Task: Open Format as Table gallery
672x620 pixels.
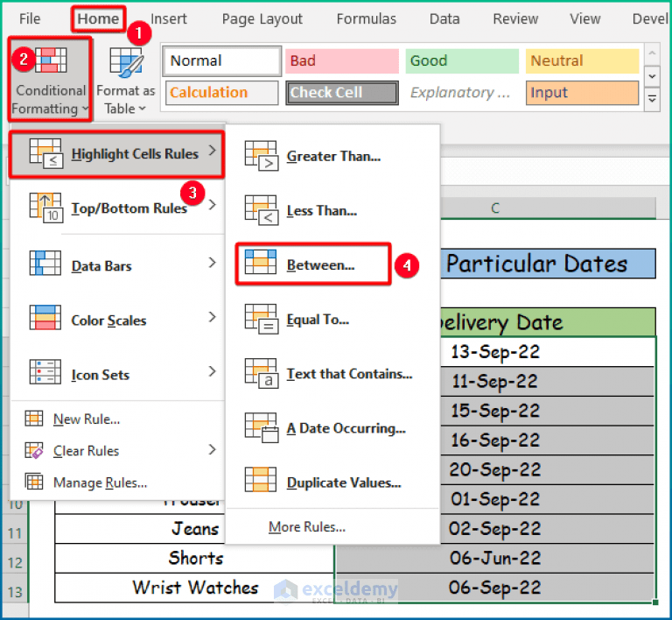Action: [x=126, y=80]
